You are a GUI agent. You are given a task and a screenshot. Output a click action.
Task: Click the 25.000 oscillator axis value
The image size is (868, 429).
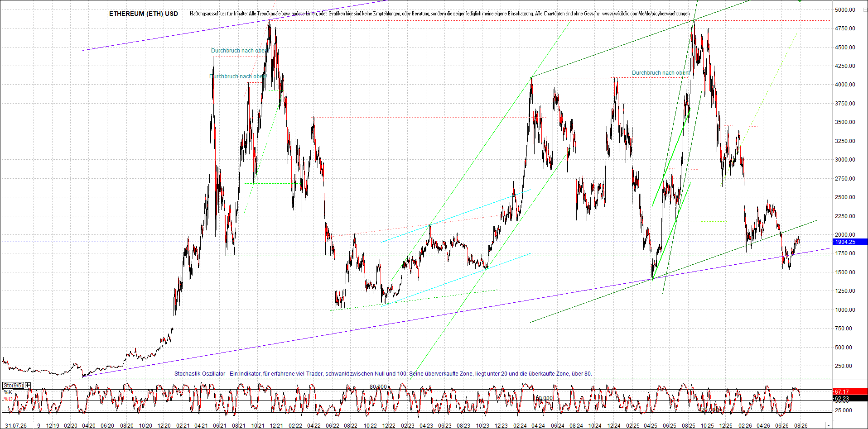[844, 410]
